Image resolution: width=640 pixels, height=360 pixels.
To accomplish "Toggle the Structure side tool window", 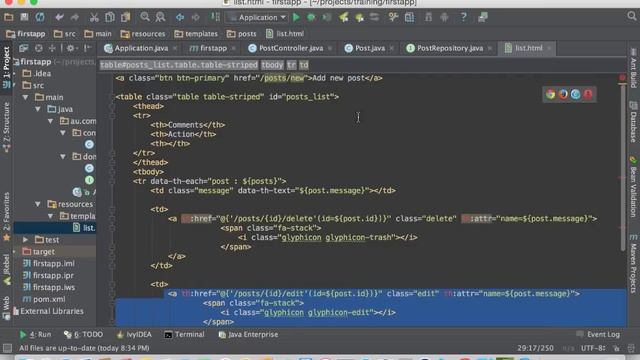I will coord(6,127).
